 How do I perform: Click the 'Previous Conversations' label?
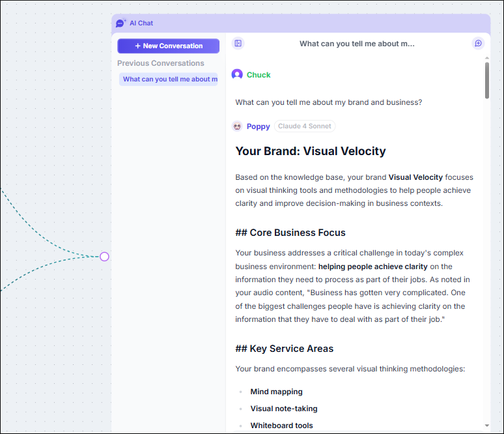coord(161,63)
